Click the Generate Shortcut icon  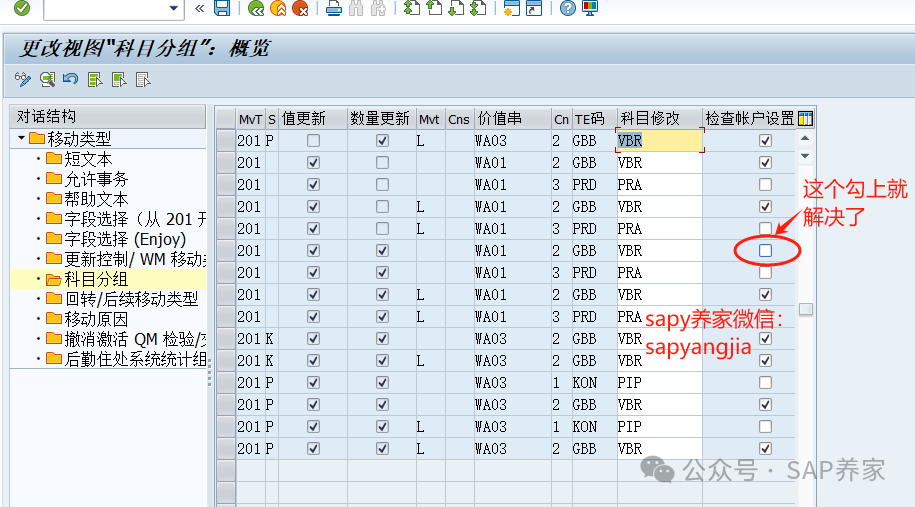tap(534, 8)
